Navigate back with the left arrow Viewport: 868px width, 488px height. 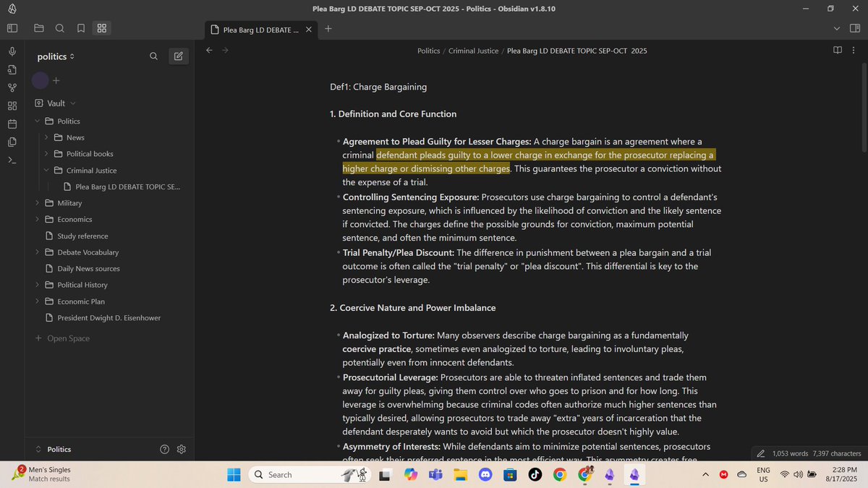tap(209, 51)
